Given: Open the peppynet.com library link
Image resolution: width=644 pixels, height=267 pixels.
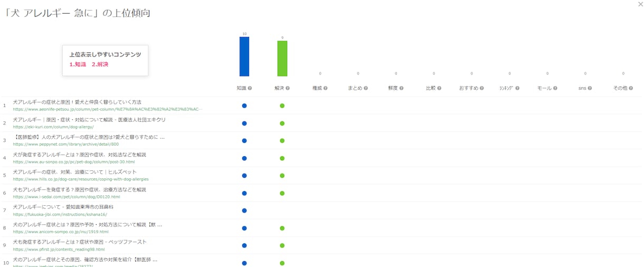Looking at the screenshot, I should click(66, 144).
